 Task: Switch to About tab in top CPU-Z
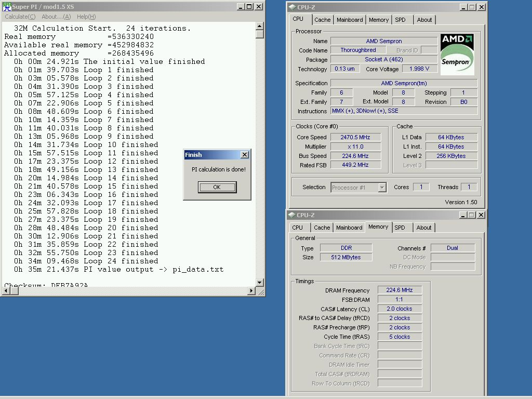coord(424,20)
